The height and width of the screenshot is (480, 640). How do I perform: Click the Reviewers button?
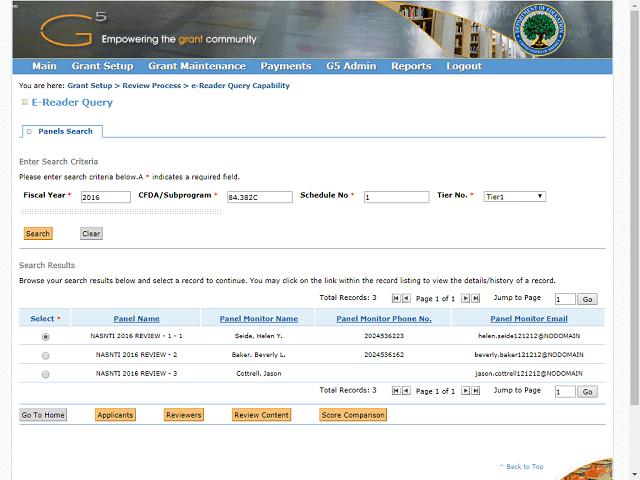pos(184,415)
